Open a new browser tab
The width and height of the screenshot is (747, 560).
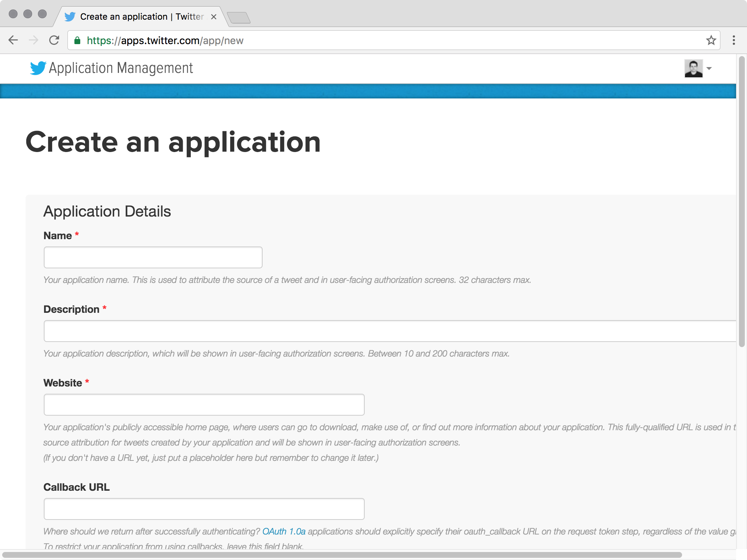(239, 17)
